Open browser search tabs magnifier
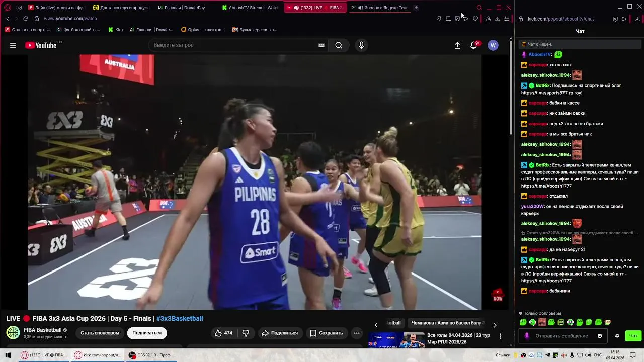This screenshot has width=644, height=362. [479, 8]
